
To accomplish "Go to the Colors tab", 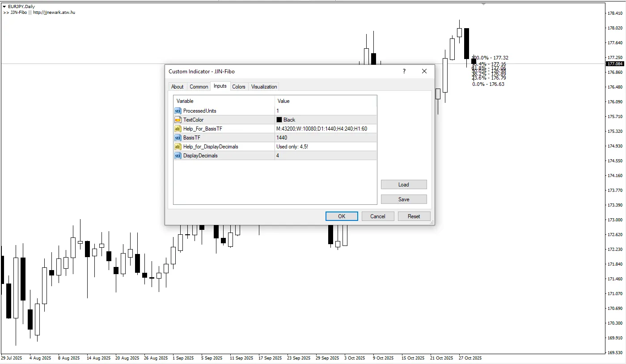I will point(239,87).
